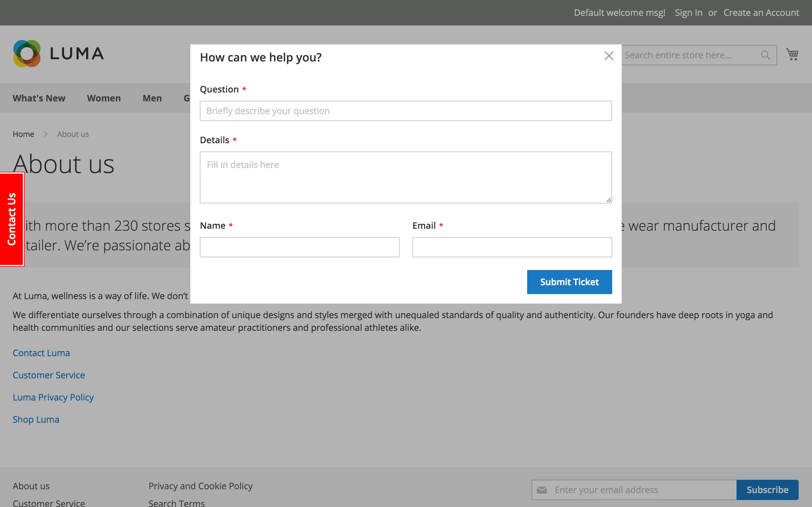Viewport: 812px width, 507px height.
Task: Select the Women menu item
Action: coord(103,98)
